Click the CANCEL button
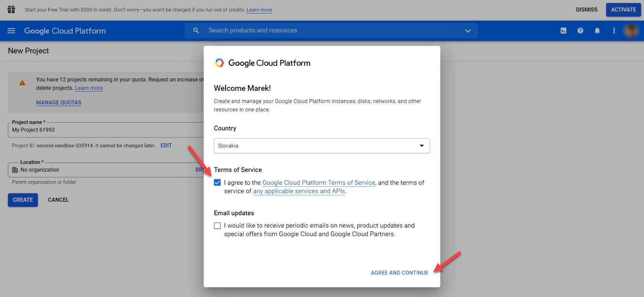Image resolution: width=644 pixels, height=297 pixels. pyautogui.click(x=58, y=200)
